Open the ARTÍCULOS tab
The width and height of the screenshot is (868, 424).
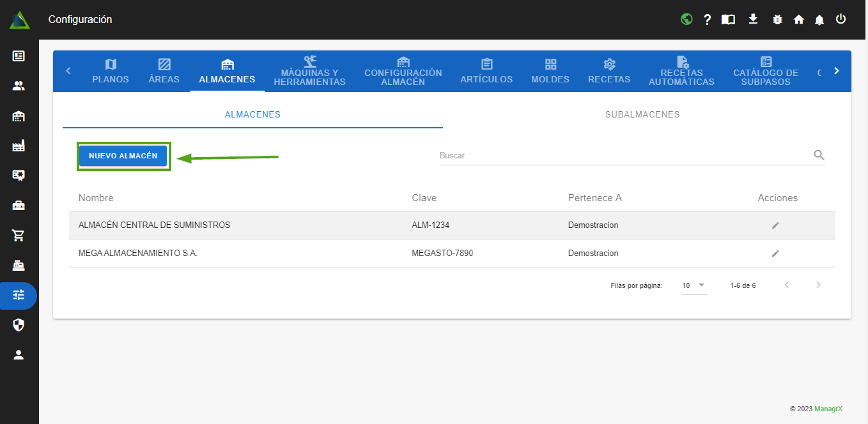point(486,72)
